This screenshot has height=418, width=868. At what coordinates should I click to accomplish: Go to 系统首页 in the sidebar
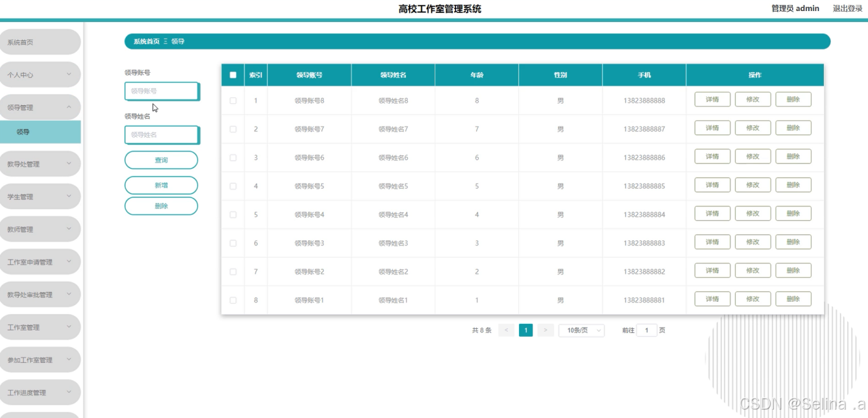tap(40, 42)
